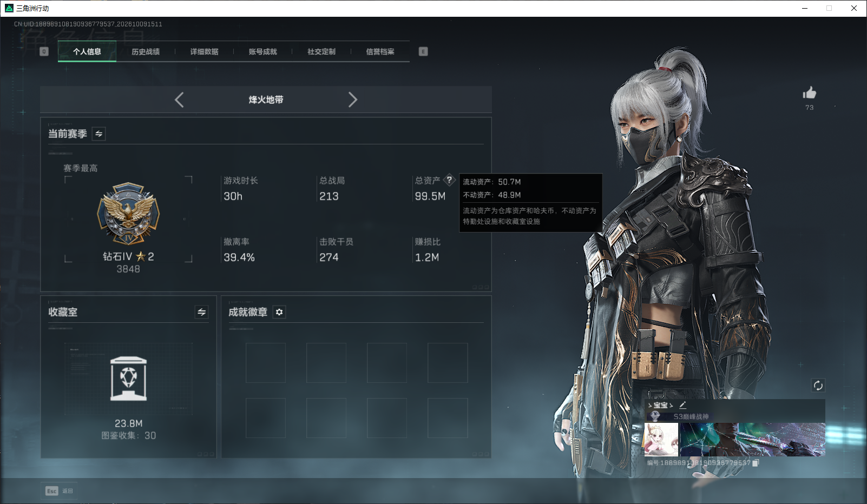Click the E key next-tab icon
The image size is (867, 504).
point(423,51)
